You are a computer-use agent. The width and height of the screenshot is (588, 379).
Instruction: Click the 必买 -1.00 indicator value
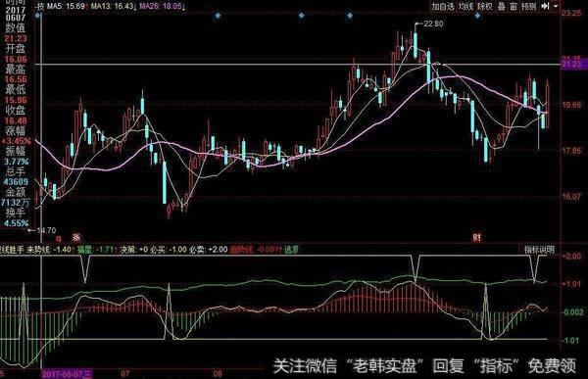[169, 250]
